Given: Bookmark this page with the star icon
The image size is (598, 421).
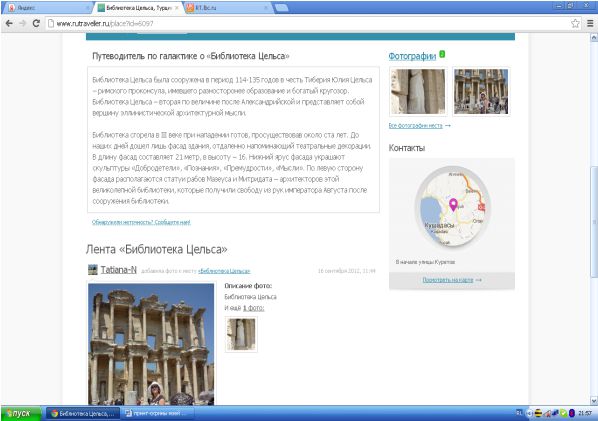Looking at the screenshot, I should click(575, 23).
